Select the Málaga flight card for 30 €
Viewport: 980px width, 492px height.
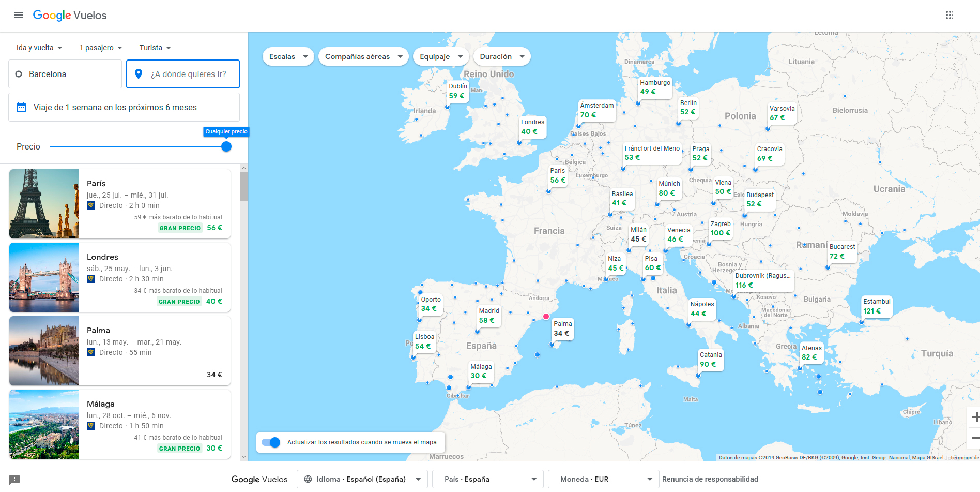click(x=120, y=424)
